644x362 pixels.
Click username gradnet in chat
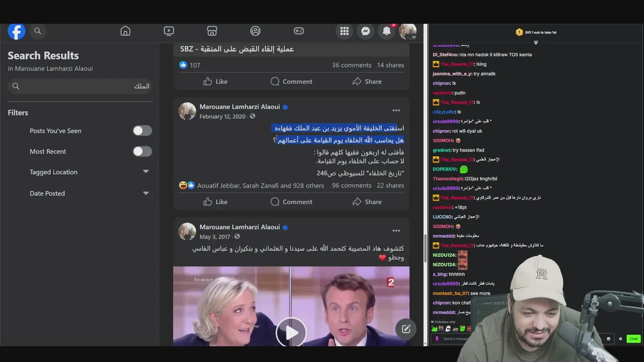pyautogui.click(x=441, y=150)
